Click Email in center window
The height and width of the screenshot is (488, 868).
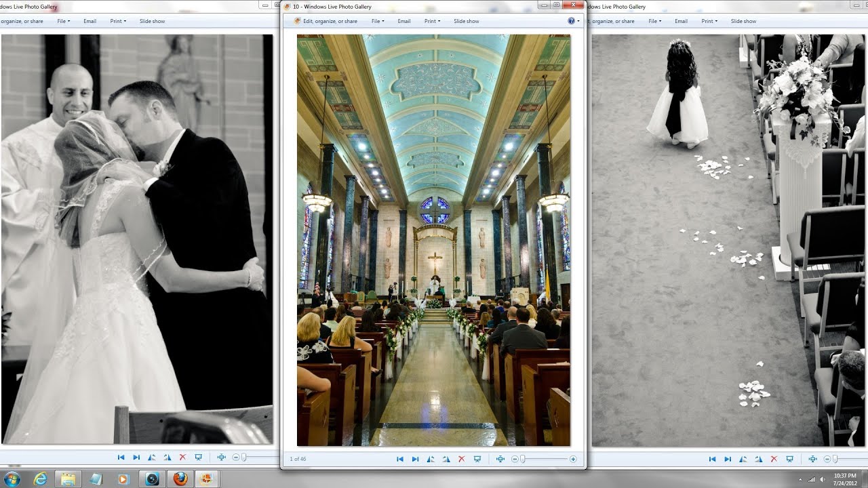pyautogui.click(x=404, y=21)
